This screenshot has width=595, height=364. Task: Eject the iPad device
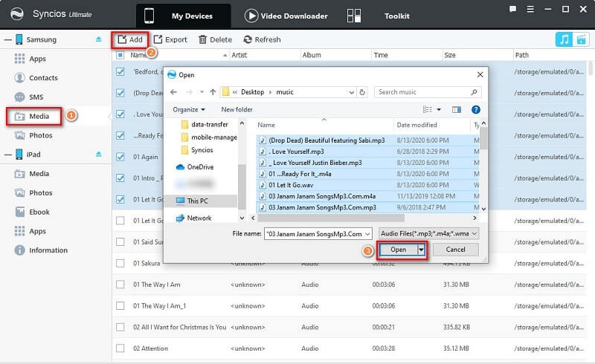(x=99, y=154)
